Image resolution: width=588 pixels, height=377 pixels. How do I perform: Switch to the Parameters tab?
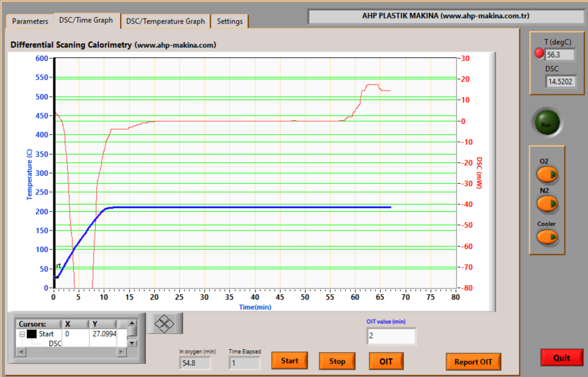(30, 21)
